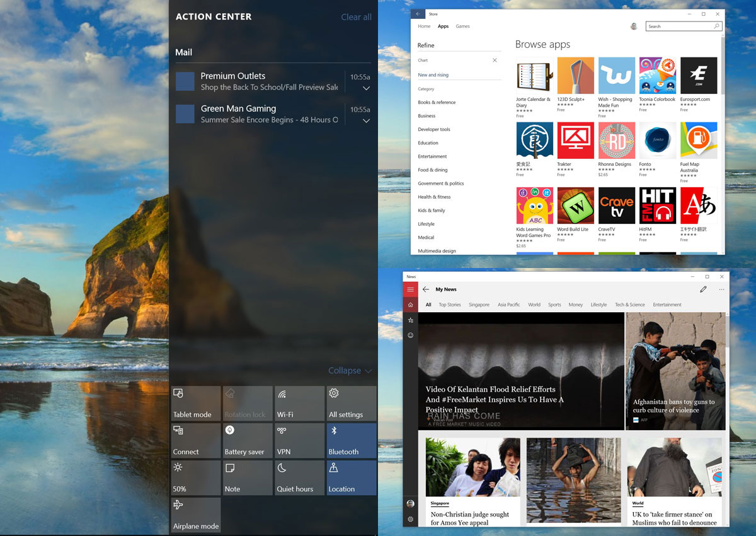
Task: Open the Kelantan Flood Relief video story
Action: click(521, 371)
